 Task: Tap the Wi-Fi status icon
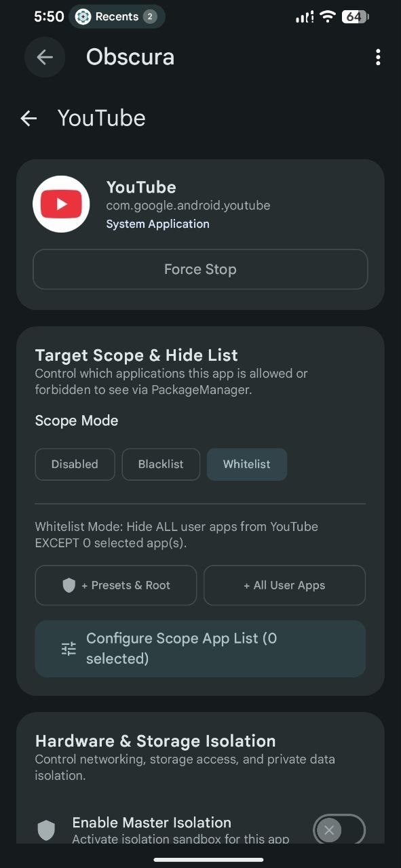328,17
